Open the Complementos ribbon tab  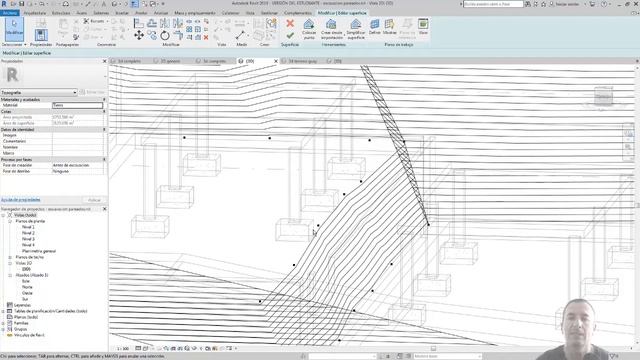298,13
